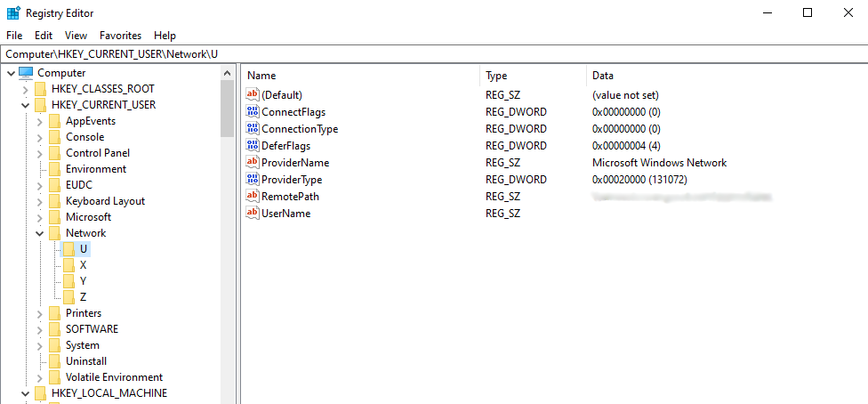This screenshot has height=404, width=868.
Task: Expand the Control Panel key
Action: [40, 153]
